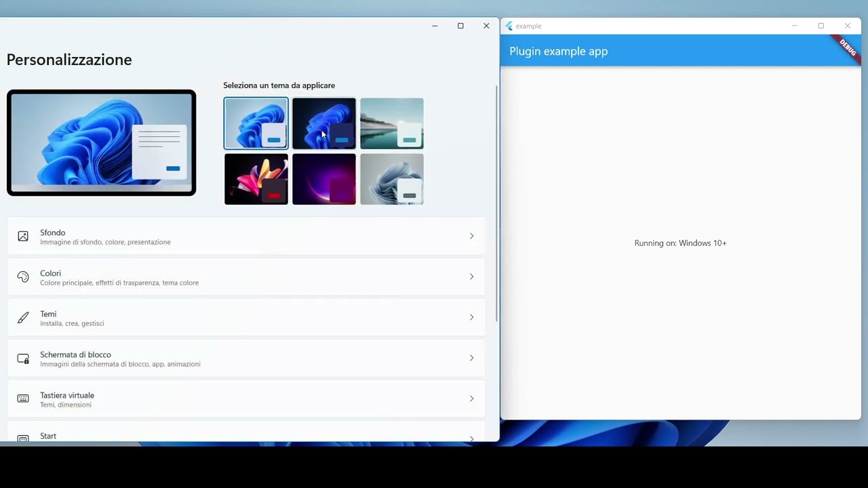Select the light blue bloom theme

pyautogui.click(x=256, y=123)
